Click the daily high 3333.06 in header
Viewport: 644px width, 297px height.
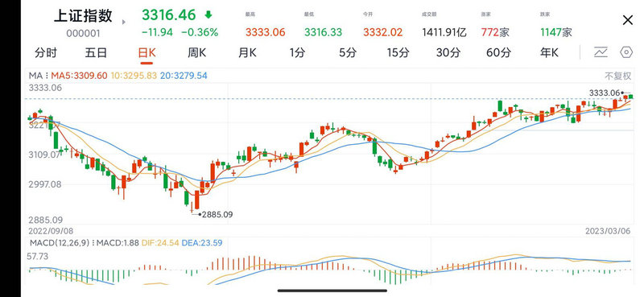(x=266, y=32)
